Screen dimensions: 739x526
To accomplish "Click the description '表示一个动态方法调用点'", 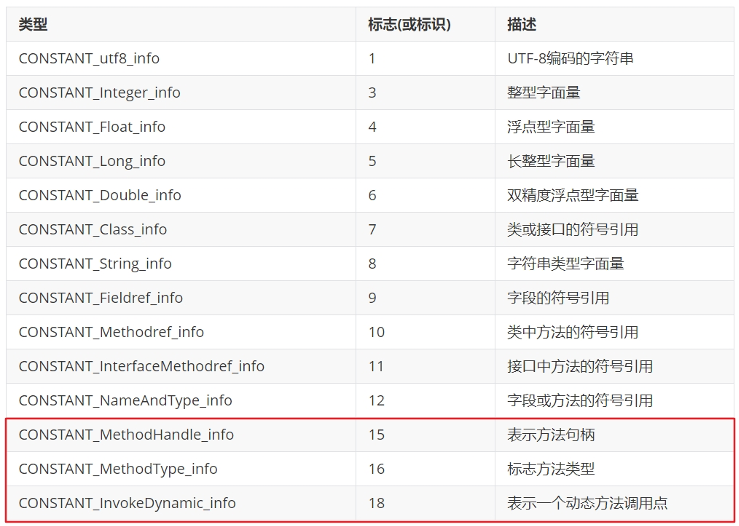I will pyautogui.click(x=587, y=503).
